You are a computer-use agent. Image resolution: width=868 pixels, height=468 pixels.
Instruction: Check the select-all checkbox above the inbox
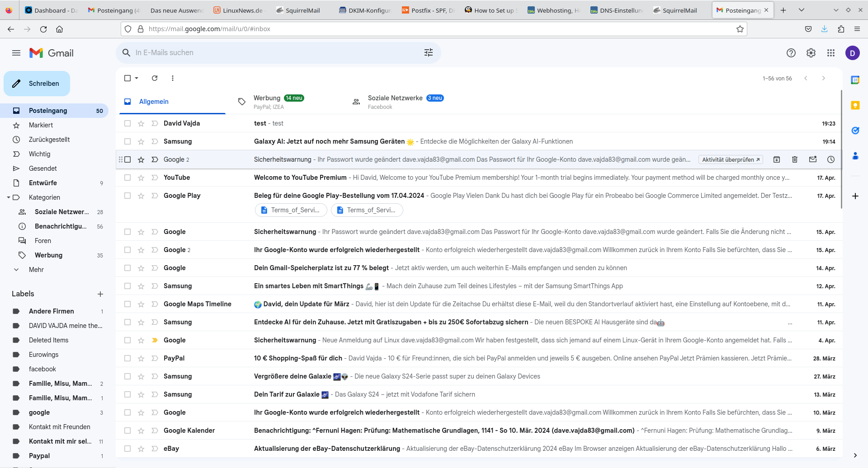127,78
